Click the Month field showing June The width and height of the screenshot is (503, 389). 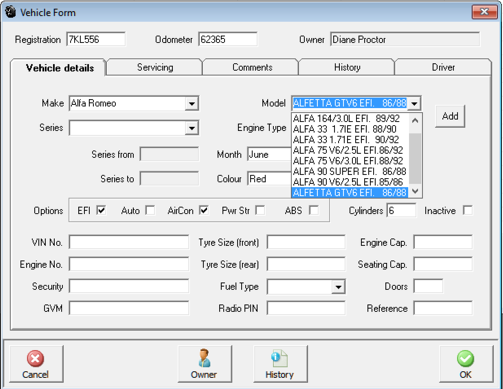269,154
